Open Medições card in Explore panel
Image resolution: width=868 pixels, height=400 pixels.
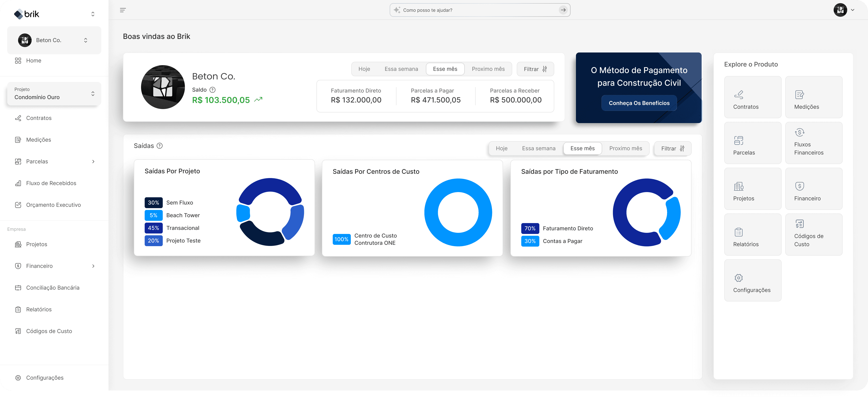814,97
